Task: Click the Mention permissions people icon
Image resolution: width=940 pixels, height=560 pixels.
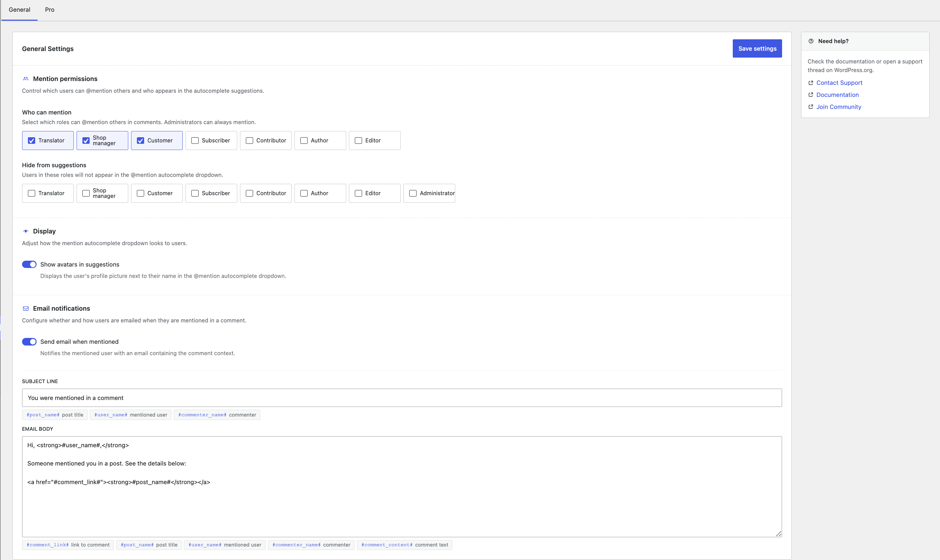Action: tap(26, 79)
